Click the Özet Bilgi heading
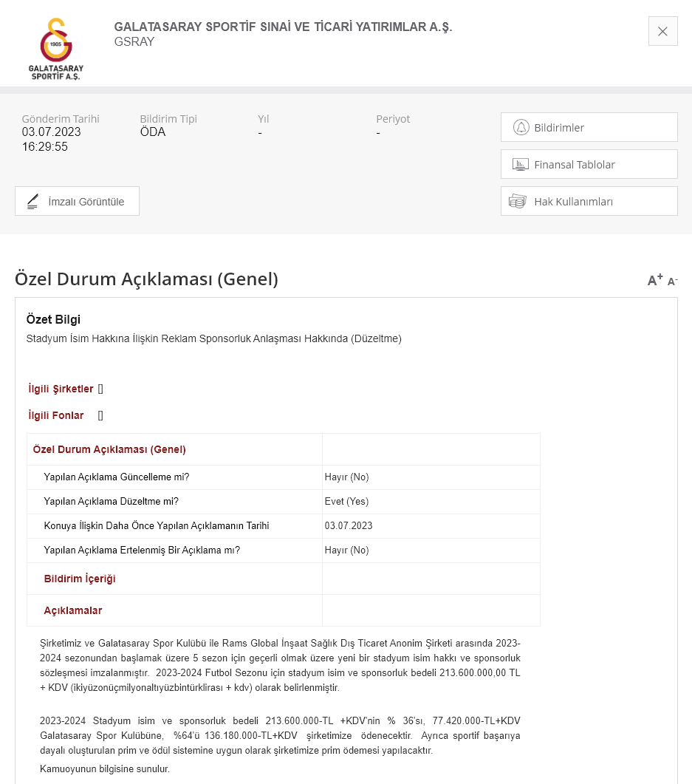 (x=53, y=319)
